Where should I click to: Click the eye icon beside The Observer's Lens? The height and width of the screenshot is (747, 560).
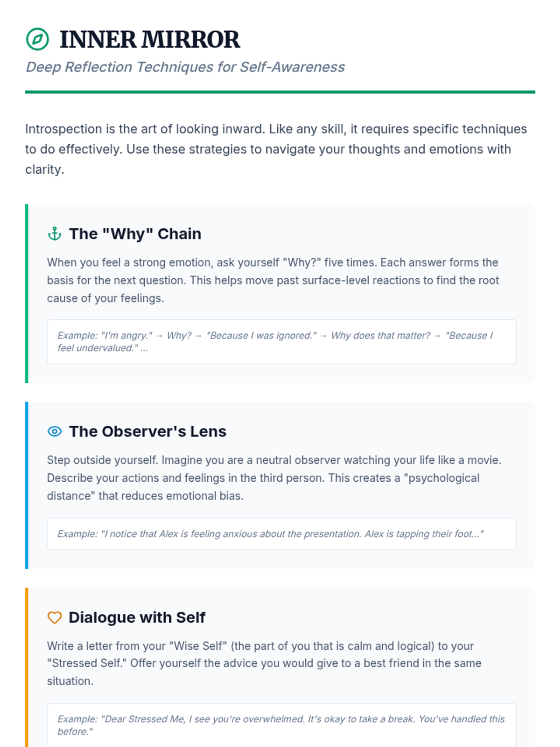coord(55,431)
